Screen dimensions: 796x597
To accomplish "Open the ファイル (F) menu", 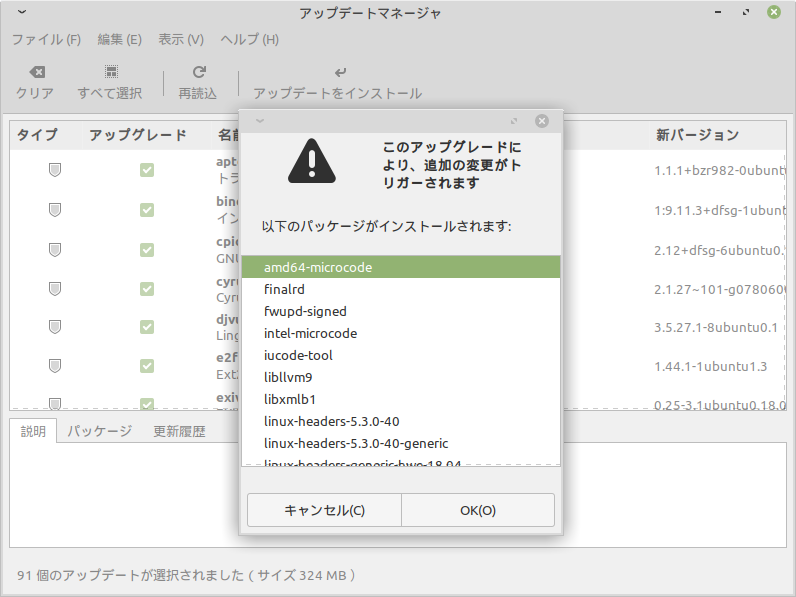I will tap(46, 40).
